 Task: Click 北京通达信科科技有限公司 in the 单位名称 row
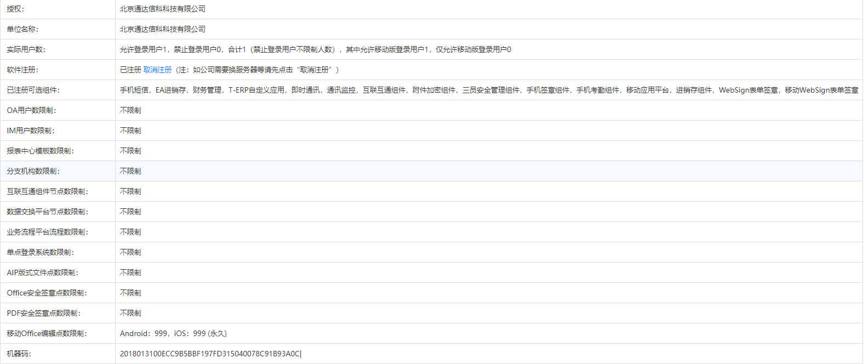click(x=163, y=29)
